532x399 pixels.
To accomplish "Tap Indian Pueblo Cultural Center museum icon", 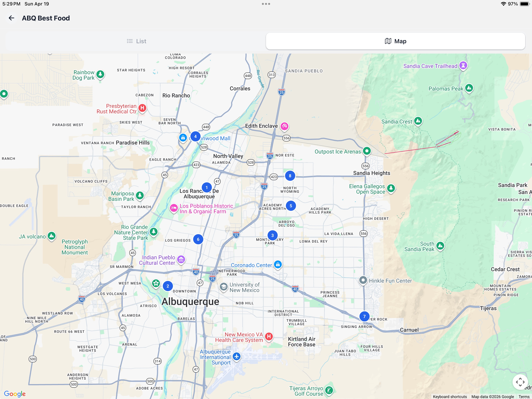I will pos(181,260).
